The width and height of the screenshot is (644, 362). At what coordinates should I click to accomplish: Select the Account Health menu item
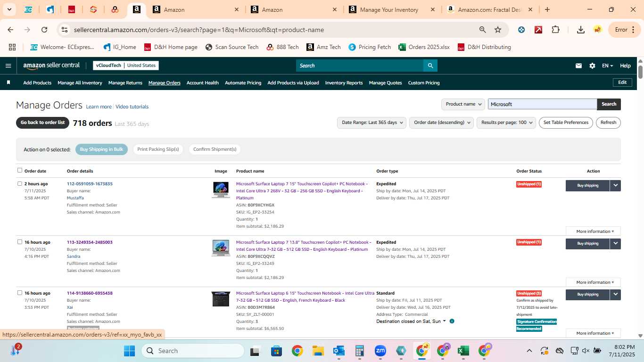(x=203, y=83)
